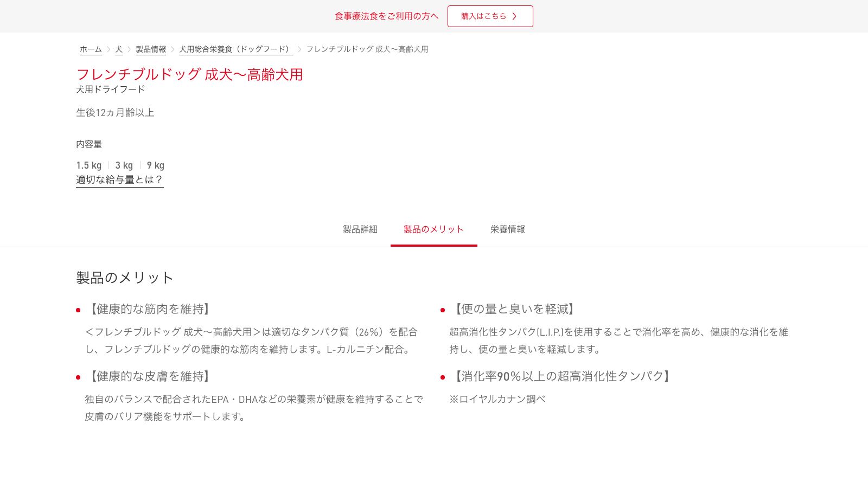
Task: Click the 内容量 label
Action: click(89, 144)
